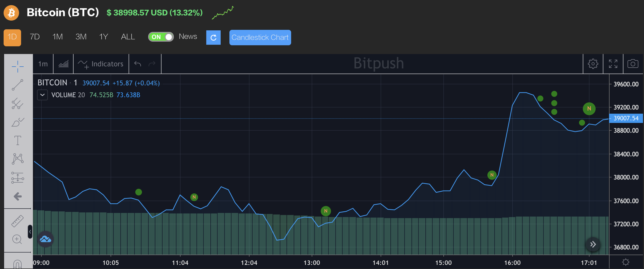Screen dimensions: 644x269
Task: Select the pitchfork drawing tool
Action: point(17,103)
